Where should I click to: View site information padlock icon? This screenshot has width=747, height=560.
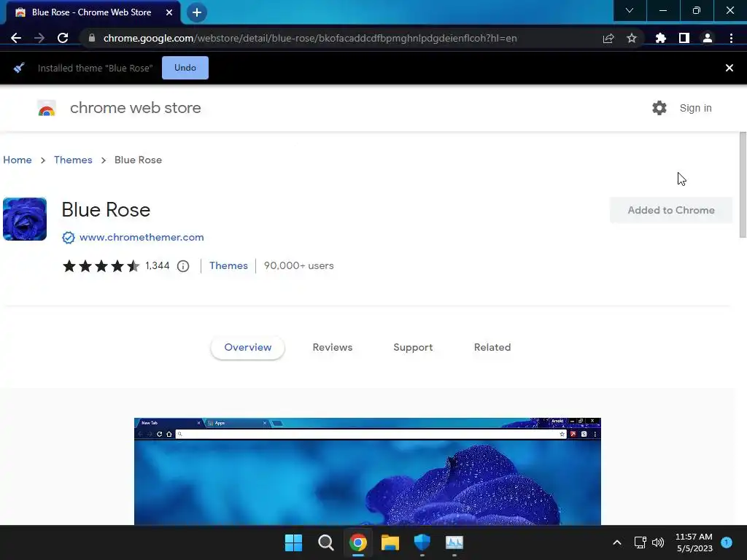pyautogui.click(x=91, y=38)
